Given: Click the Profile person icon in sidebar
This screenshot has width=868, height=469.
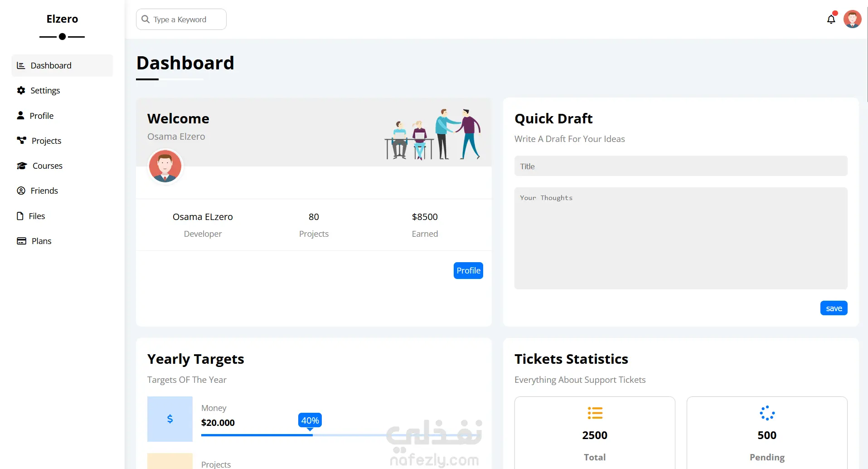Looking at the screenshot, I should 20,115.
